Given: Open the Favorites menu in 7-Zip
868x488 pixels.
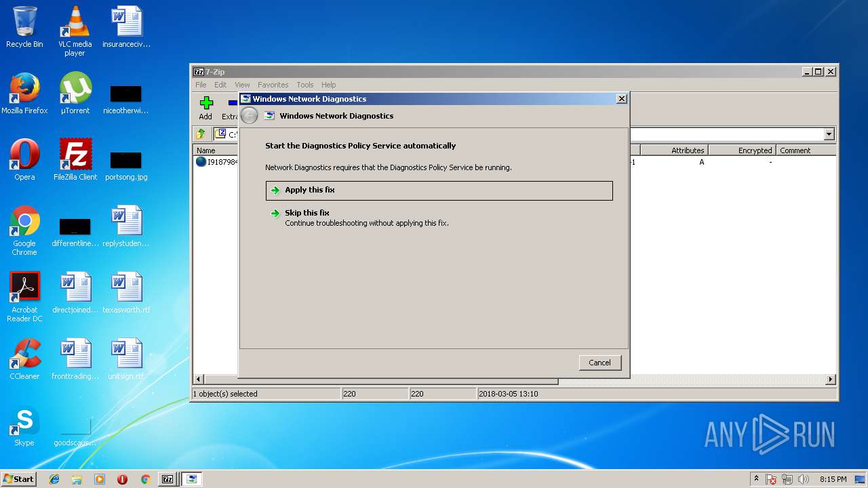Looking at the screenshot, I should tap(273, 85).
